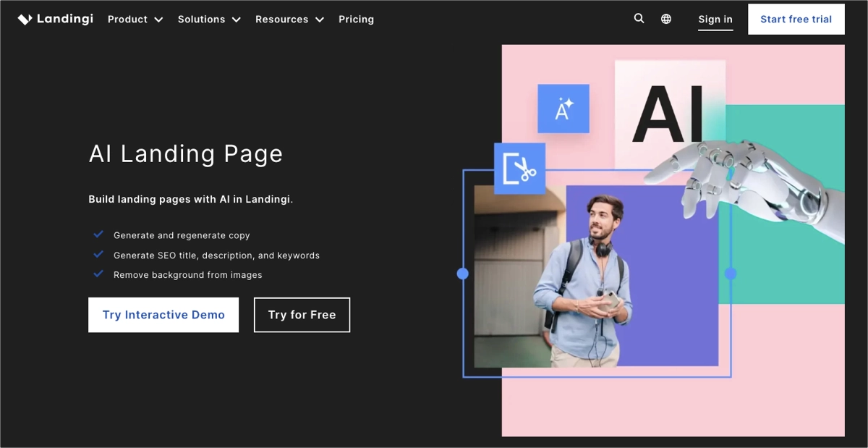Select the AI text sparkle icon in the graphic
868x448 pixels.
[563, 109]
